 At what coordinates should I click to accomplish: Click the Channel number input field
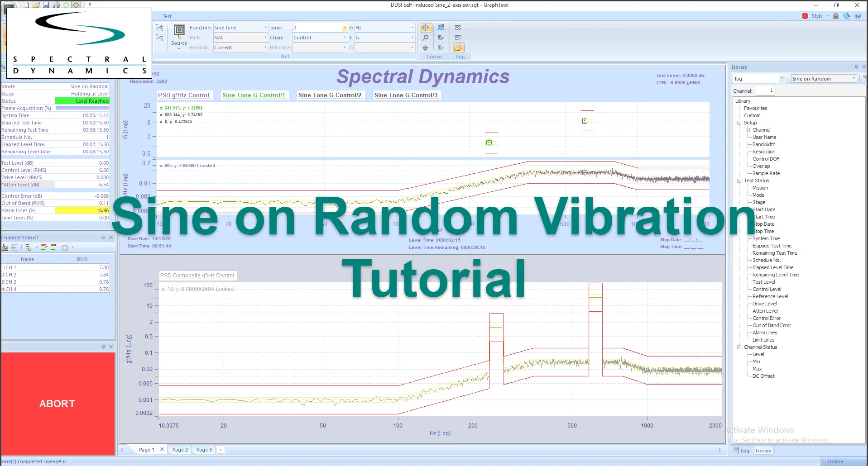(765, 90)
